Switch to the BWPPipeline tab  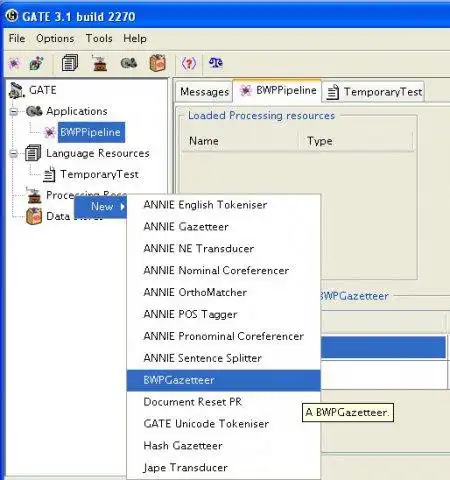click(277, 90)
